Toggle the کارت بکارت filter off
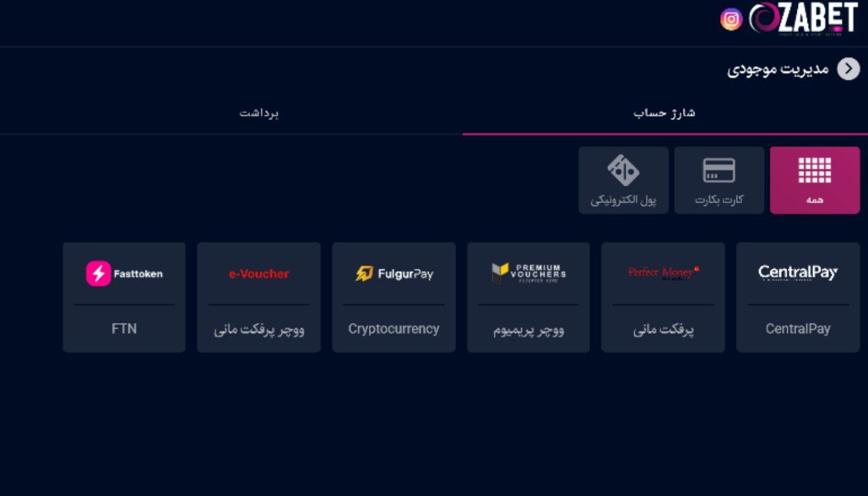Screen dimensions: 868x496 point(719,180)
